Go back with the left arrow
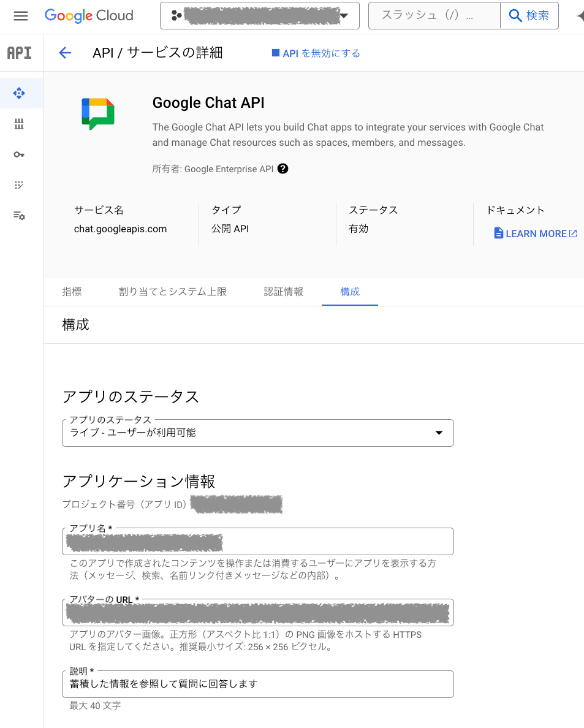This screenshot has width=584, height=728. click(65, 53)
